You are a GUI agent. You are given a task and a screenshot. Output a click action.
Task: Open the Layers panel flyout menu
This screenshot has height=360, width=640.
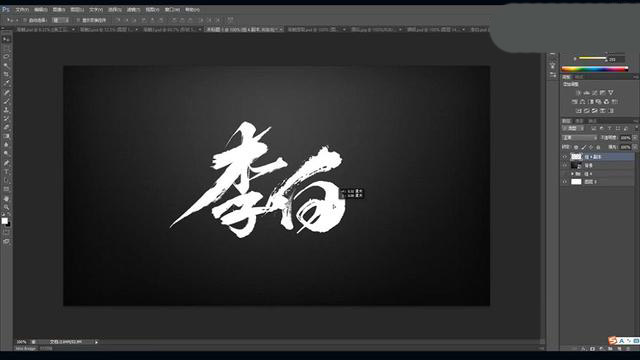click(636, 121)
